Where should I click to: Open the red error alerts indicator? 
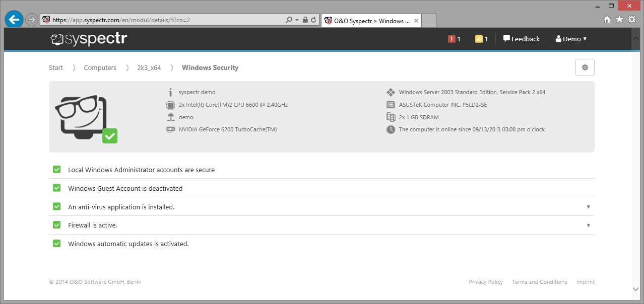coord(454,39)
